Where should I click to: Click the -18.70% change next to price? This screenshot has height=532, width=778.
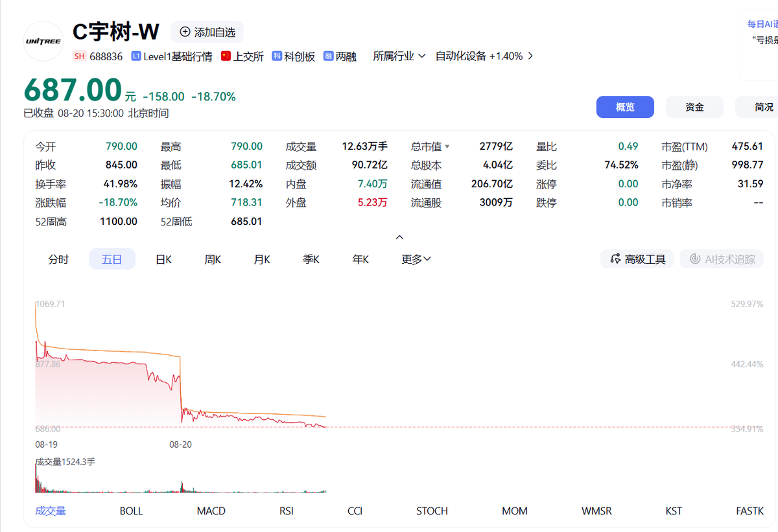(213, 97)
